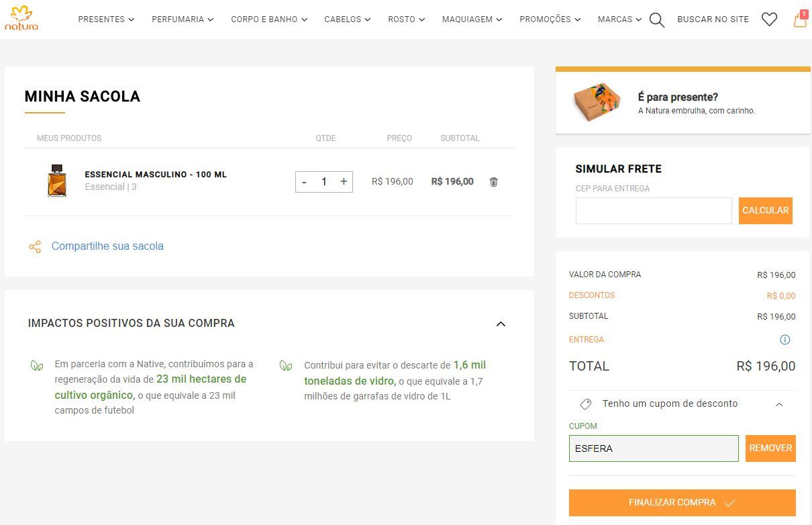Click the product subtotal R$ 196,00 in bold
Image resolution: width=812 pixels, height=525 pixels.
[x=452, y=182]
